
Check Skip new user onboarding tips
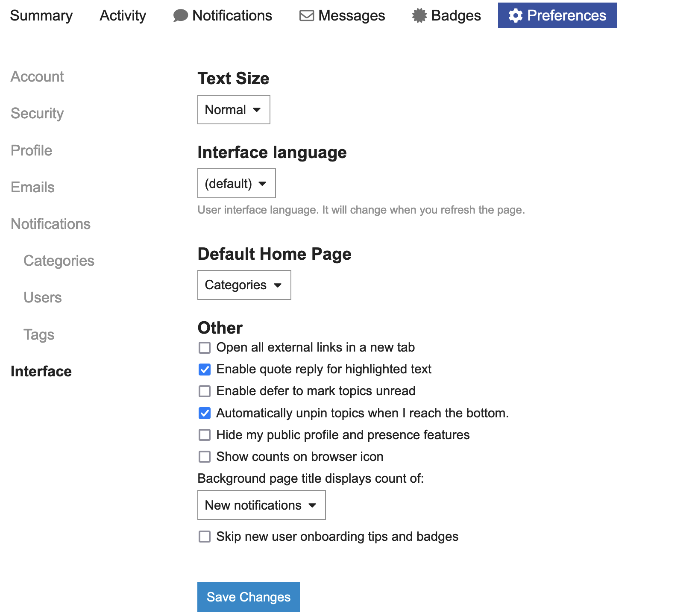click(x=205, y=537)
